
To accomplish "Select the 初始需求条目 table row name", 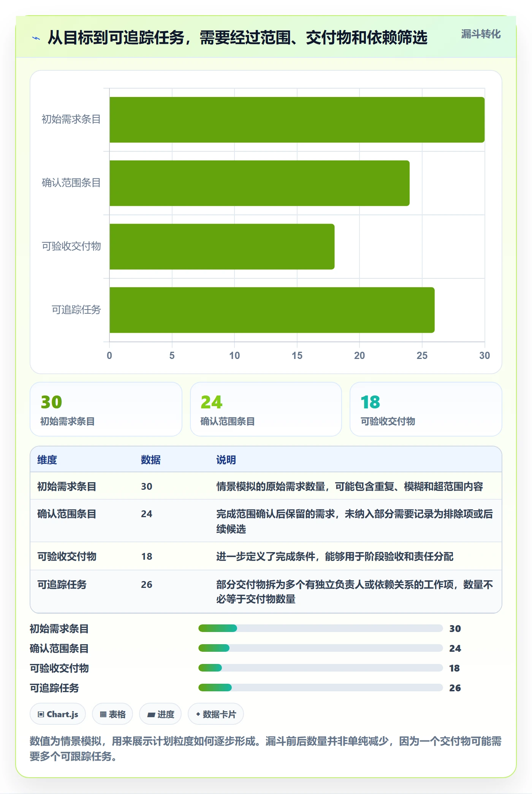I will tap(67, 486).
